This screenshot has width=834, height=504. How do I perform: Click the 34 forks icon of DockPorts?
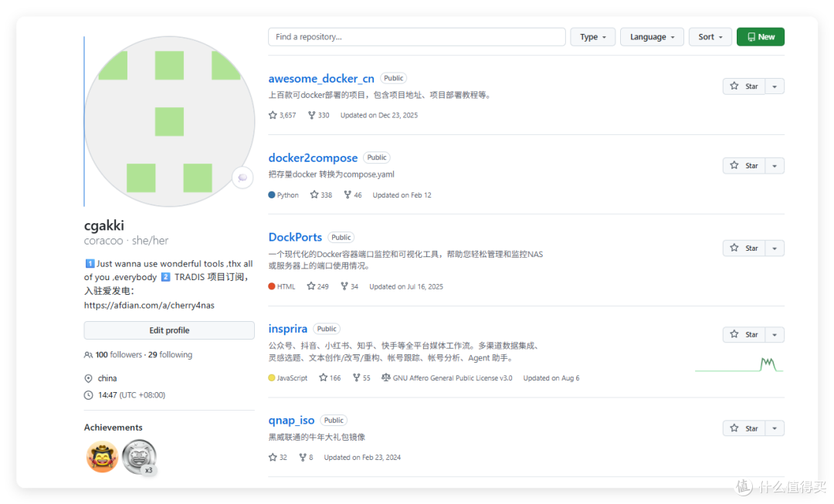pos(344,286)
